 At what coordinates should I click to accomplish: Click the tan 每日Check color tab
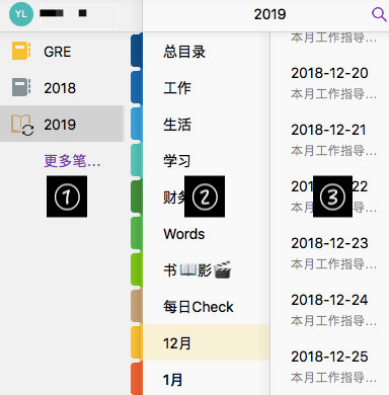[137, 306]
